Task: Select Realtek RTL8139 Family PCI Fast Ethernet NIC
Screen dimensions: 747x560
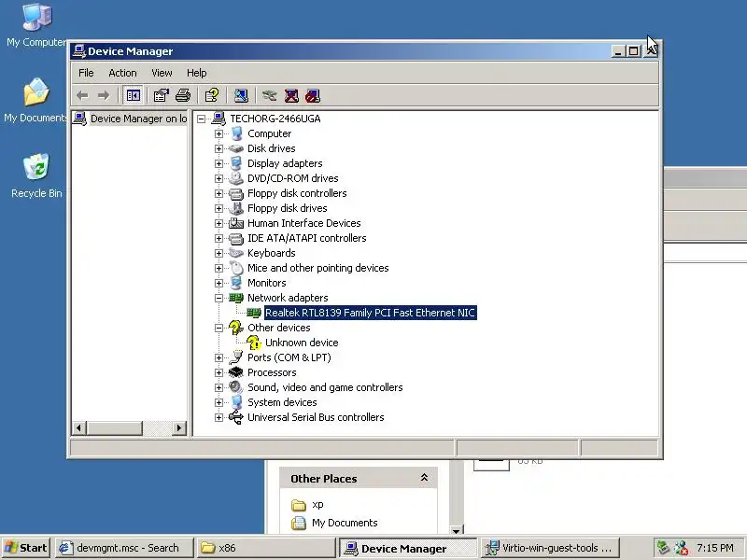Action: tap(370, 313)
